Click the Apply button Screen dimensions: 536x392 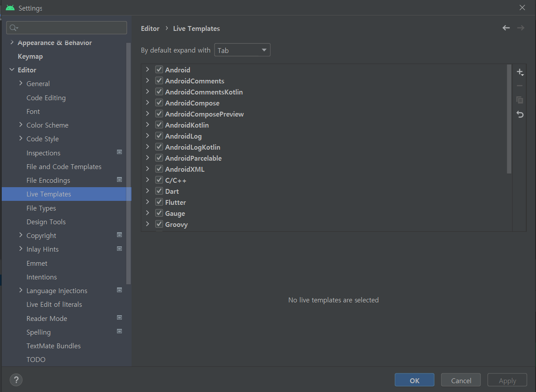pos(507,380)
